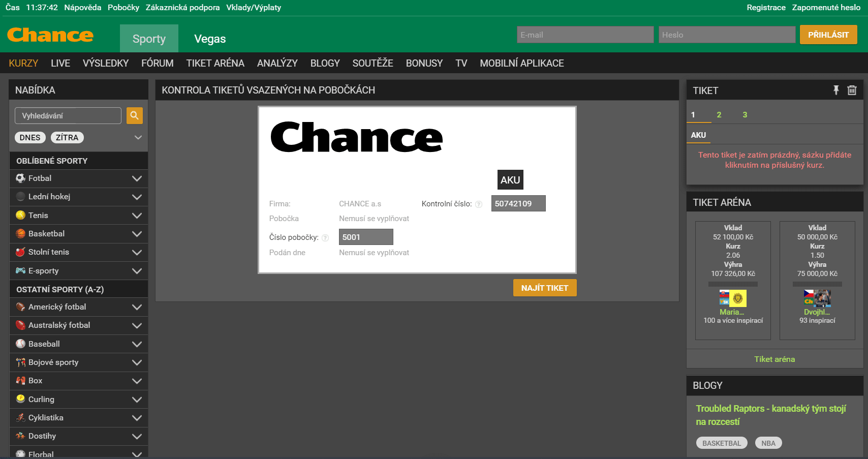Click the Maria ticket avatar thumbnail
This screenshot has height=459, width=868.
(x=732, y=298)
